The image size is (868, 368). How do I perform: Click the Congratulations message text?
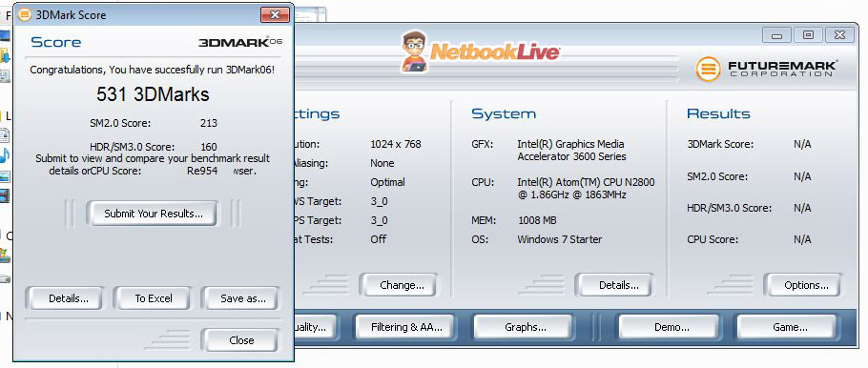click(153, 70)
